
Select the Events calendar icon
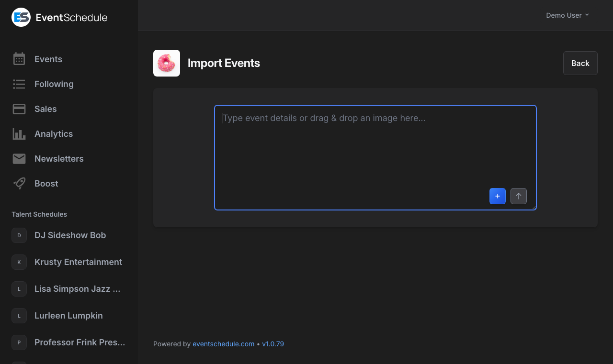19,59
